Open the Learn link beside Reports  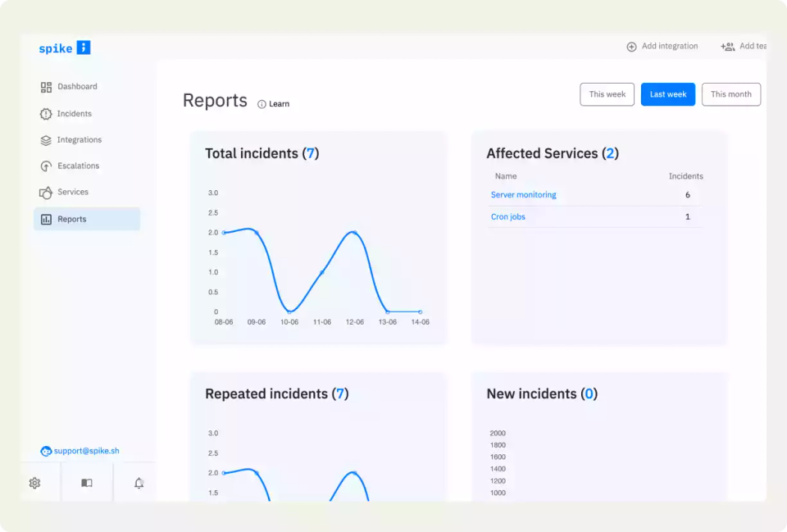(279, 104)
